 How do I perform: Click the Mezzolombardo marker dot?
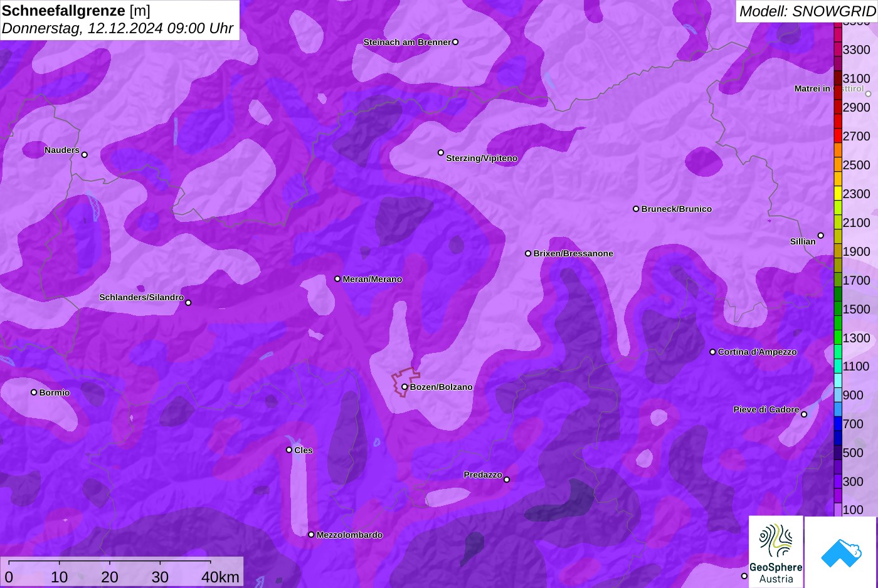coord(311,535)
